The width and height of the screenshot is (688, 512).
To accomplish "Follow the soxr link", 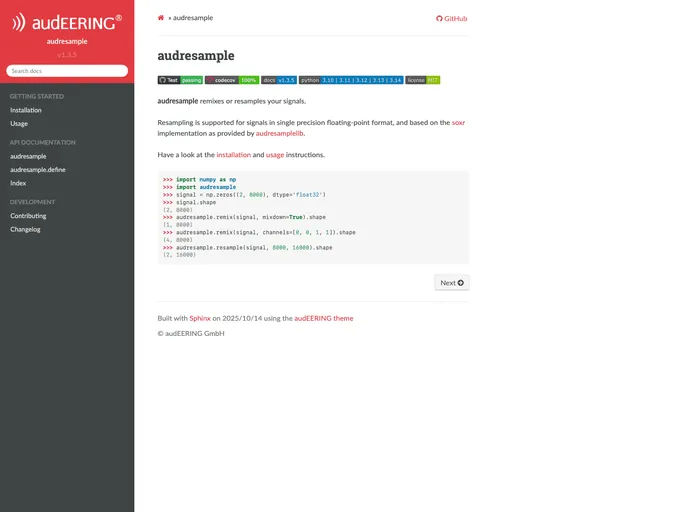I will click(458, 122).
